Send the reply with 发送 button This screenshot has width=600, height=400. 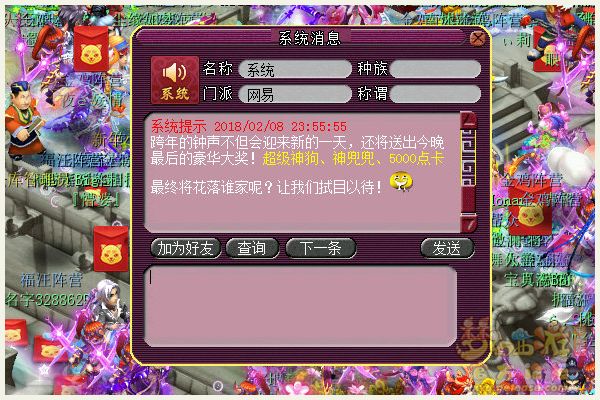pos(447,248)
